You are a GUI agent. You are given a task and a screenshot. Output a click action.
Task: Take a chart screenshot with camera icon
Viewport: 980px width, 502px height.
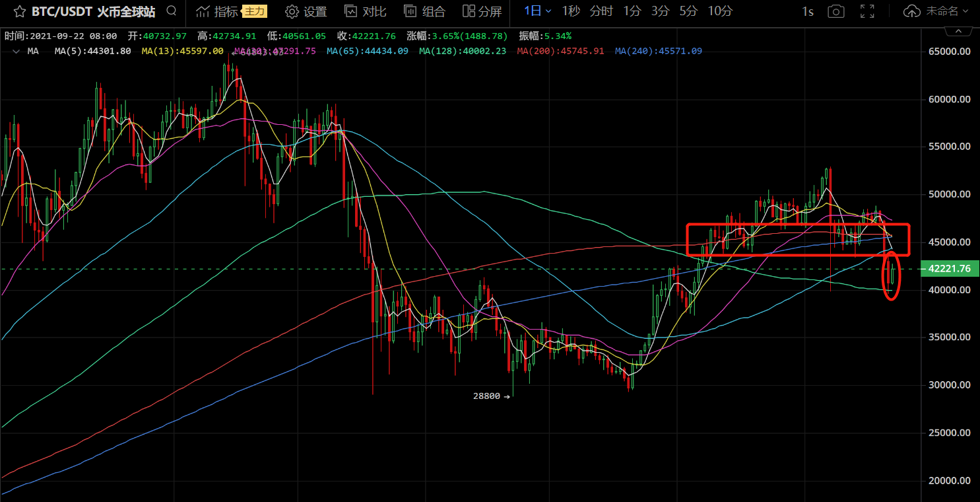coord(836,11)
